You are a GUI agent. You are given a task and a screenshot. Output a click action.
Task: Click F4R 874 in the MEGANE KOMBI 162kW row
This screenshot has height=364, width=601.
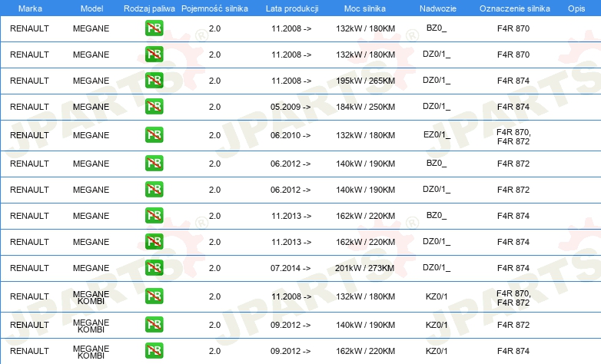pos(513,351)
